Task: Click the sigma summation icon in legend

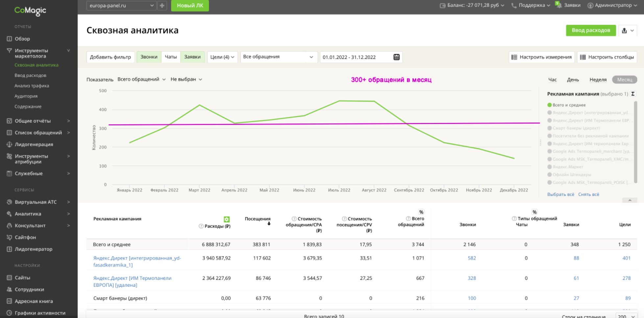Action: (633, 94)
